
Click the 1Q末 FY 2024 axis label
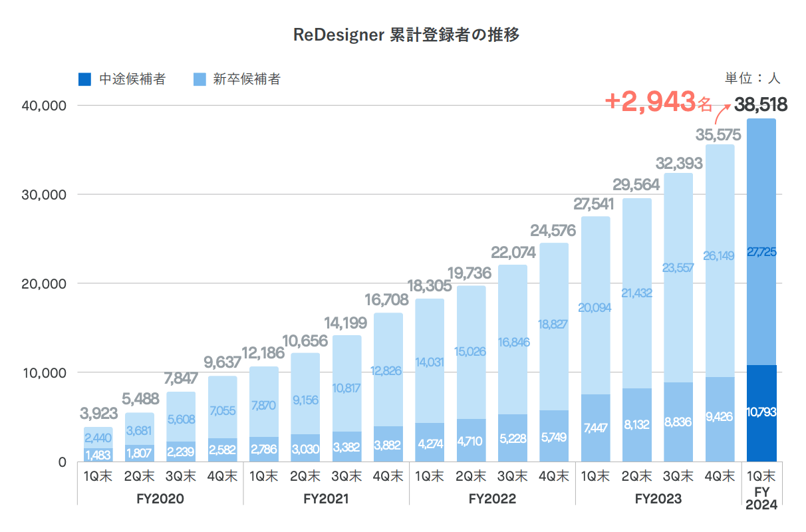pos(761,491)
